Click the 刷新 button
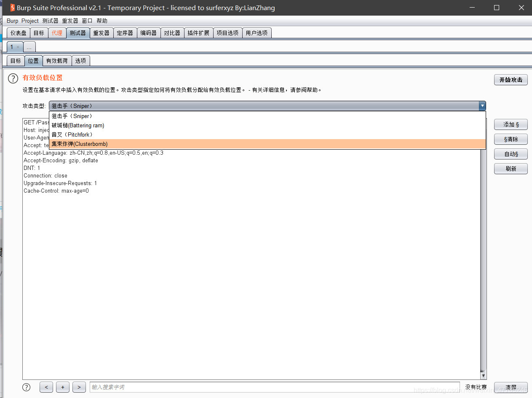 click(x=511, y=169)
